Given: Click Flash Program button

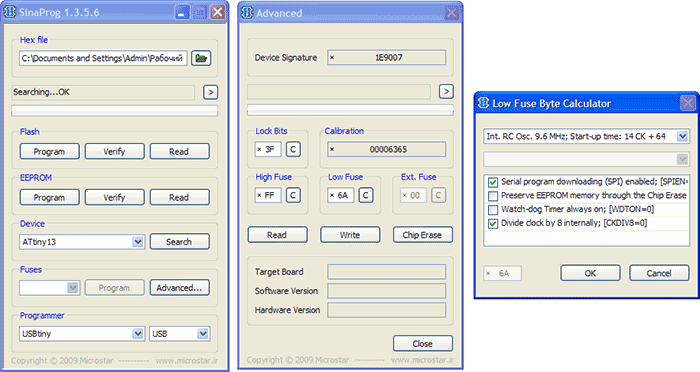Looking at the screenshot, I should (50, 151).
